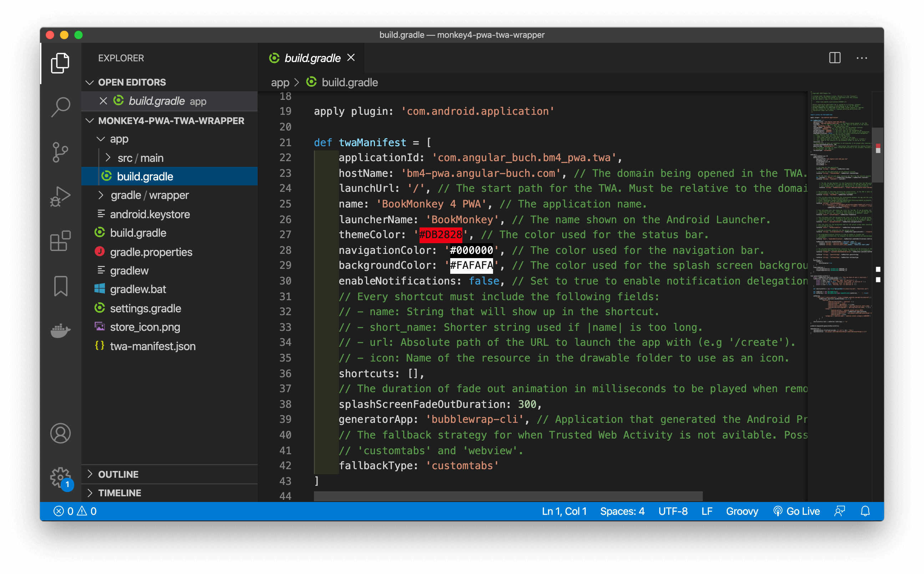This screenshot has width=924, height=574.
Task: Click 'BookMonkey 4 PWA' name string
Action: [431, 204]
